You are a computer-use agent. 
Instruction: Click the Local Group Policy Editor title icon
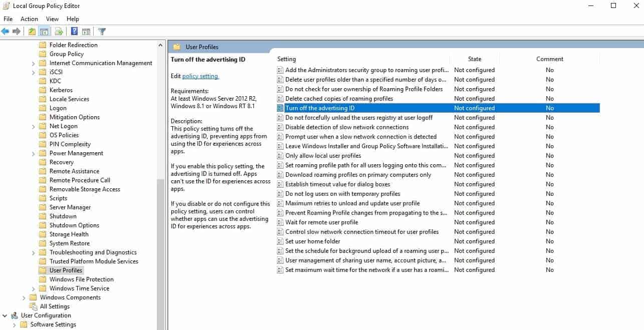click(6, 6)
